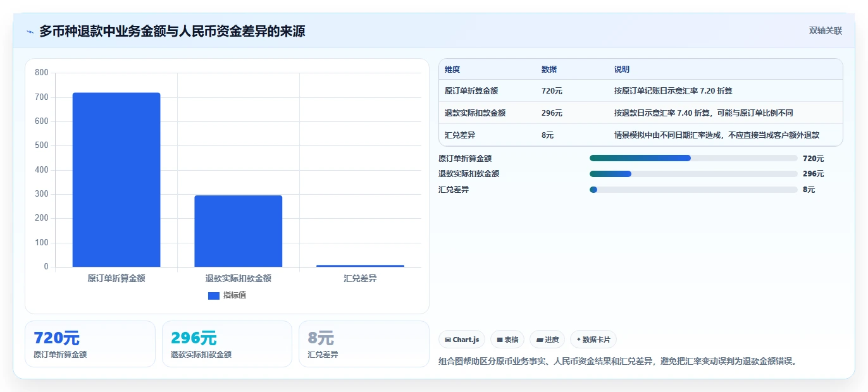Click the 原订单折算金额 x-axis label

[x=116, y=278]
